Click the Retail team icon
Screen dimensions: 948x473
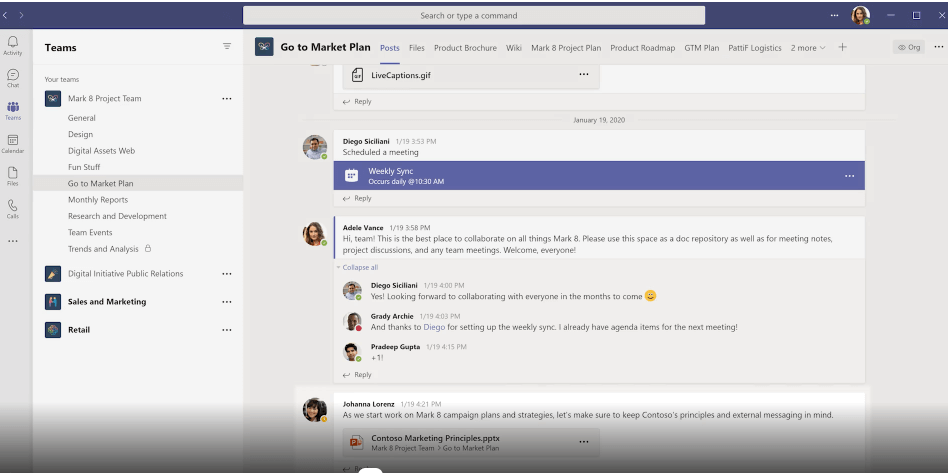pyautogui.click(x=53, y=330)
